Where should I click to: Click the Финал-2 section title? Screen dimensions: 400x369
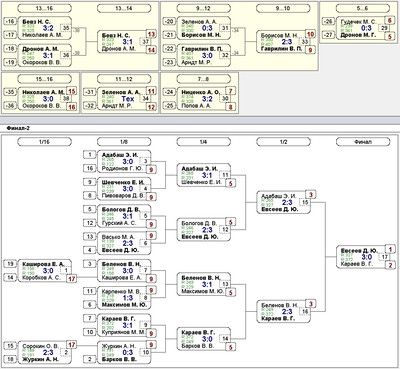pyautogui.click(x=18, y=128)
